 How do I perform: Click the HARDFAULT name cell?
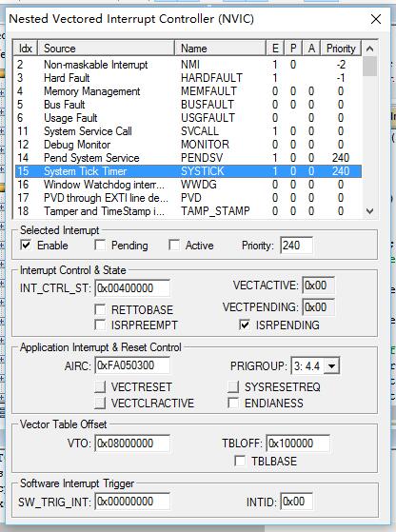click(211, 78)
